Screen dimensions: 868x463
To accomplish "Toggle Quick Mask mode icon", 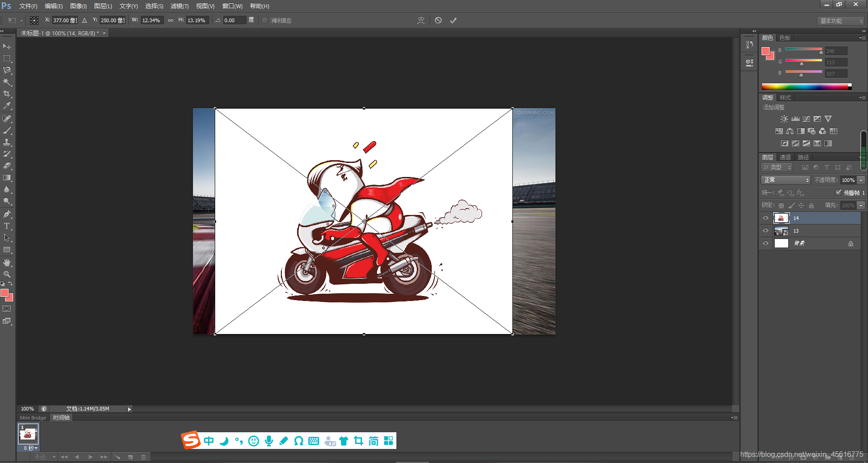I will [7, 309].
